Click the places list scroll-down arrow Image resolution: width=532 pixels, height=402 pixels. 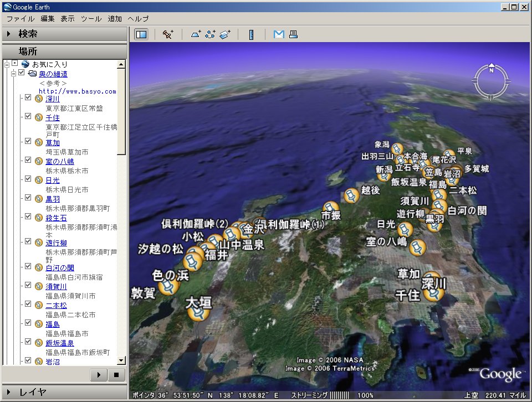coord(121,360)
